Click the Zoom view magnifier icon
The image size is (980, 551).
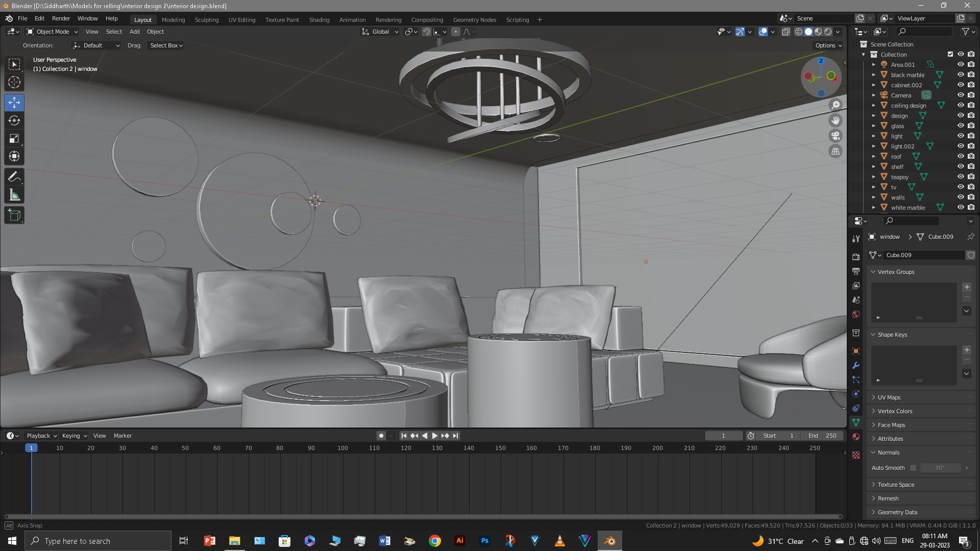836,105
